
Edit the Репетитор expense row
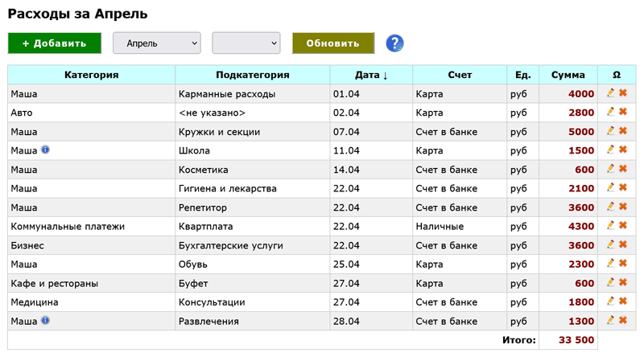611,207
